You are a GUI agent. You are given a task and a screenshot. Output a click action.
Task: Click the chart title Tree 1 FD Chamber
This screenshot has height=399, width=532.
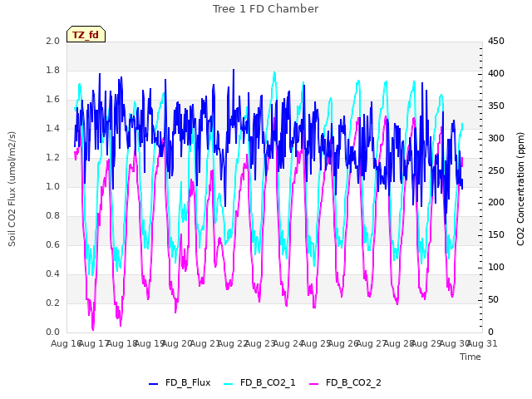(x=266, y=9)
